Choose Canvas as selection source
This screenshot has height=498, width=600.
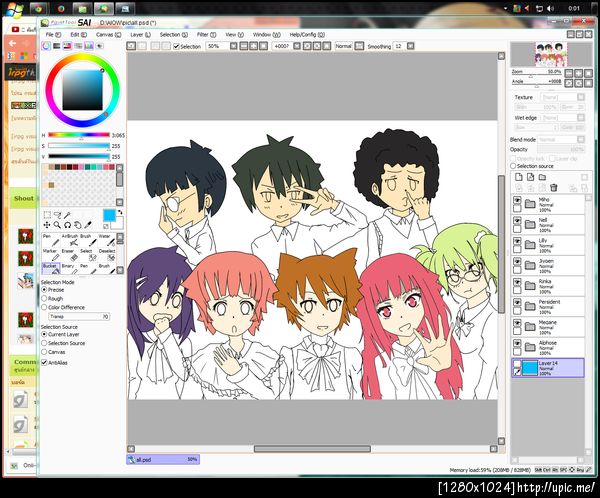[44, 352]
